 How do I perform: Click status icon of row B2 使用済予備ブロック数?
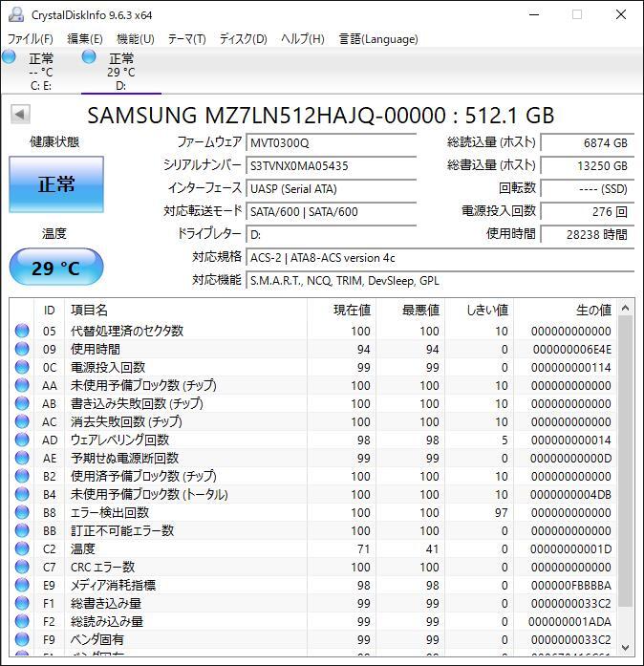22,476
